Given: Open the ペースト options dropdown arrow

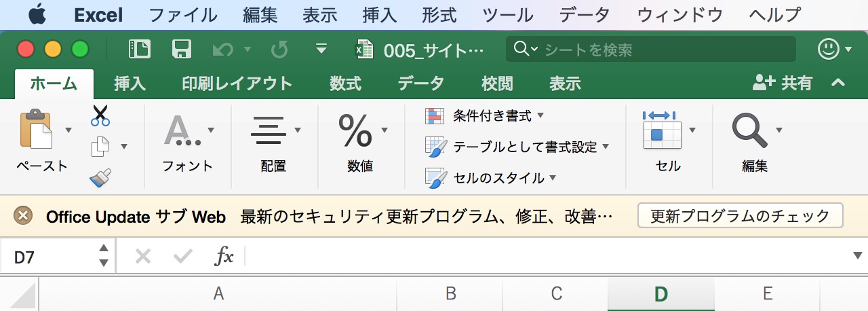Looking at the screenshot, I should coord(68,130).
